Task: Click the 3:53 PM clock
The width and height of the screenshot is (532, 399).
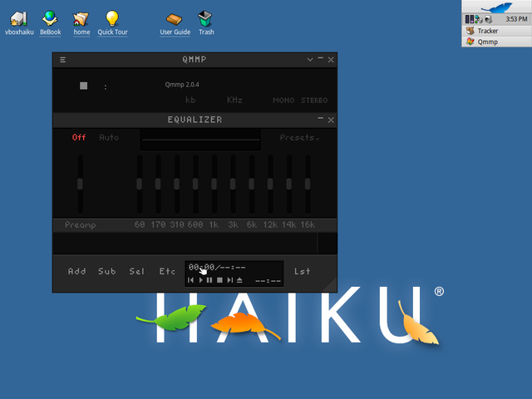Action: [x=516, y=19]
